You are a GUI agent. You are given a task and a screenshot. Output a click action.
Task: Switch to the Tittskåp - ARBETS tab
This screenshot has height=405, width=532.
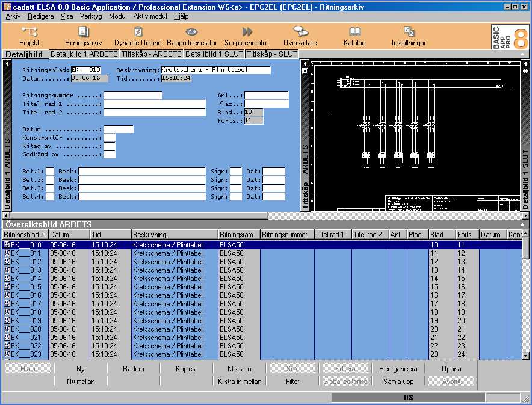click(153, 54)
